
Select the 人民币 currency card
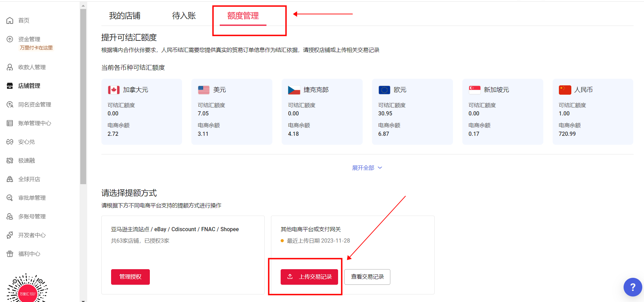click(x=592, y=112)
